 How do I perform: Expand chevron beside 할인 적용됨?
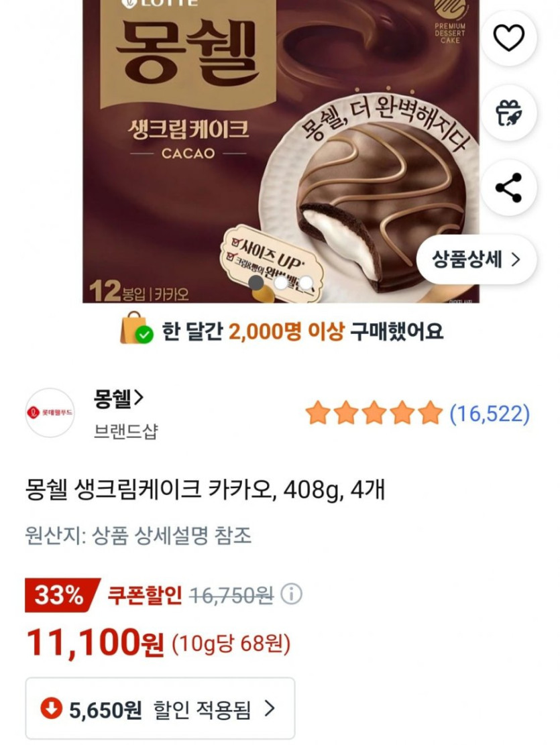[270, 708]
